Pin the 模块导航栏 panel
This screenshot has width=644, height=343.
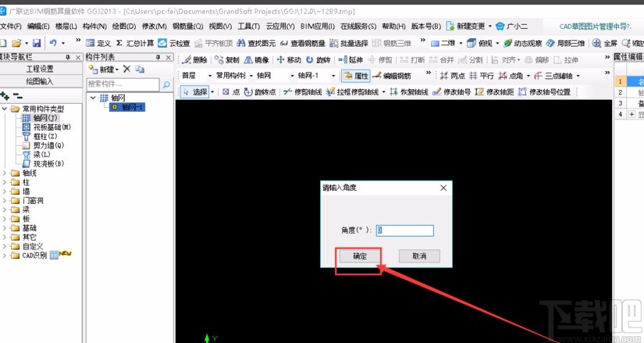(x=68, y=57)
